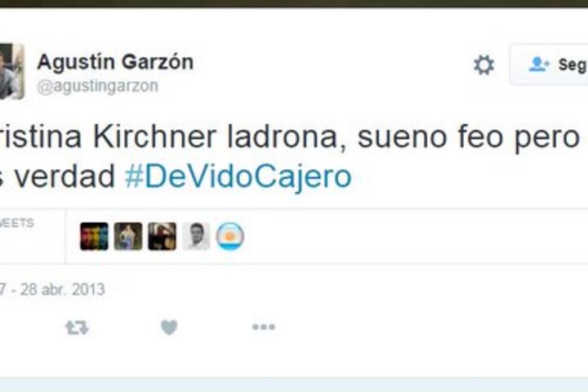Click the light blue bar below tweet
Viewport: 588px width, 392px height.
pyautogui.click(x=294, y=385)
